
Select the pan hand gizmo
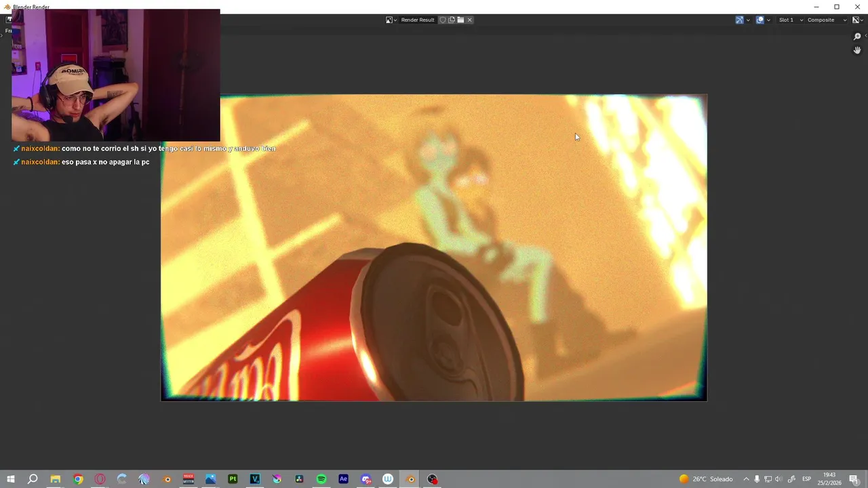coord(857,50)
